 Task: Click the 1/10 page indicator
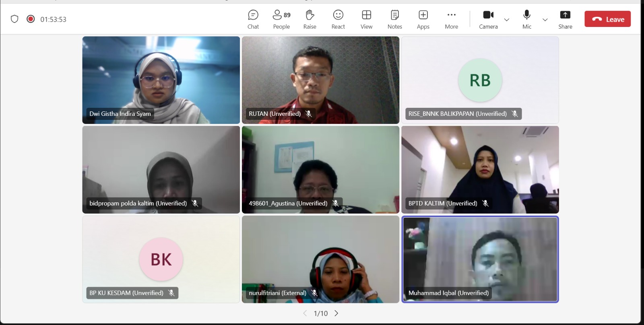[x=320, y=313]
